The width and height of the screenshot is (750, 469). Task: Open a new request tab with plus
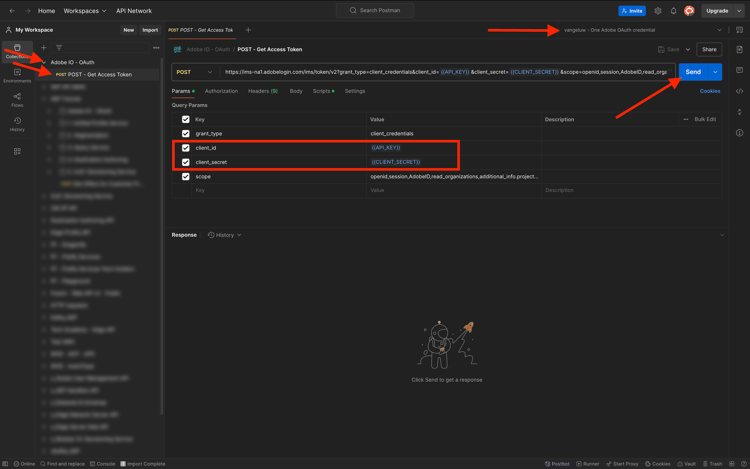click(x=248, y=30)
